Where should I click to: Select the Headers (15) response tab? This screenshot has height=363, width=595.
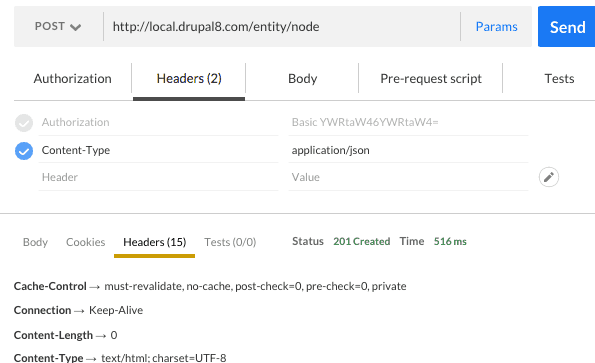click(154, 242)
